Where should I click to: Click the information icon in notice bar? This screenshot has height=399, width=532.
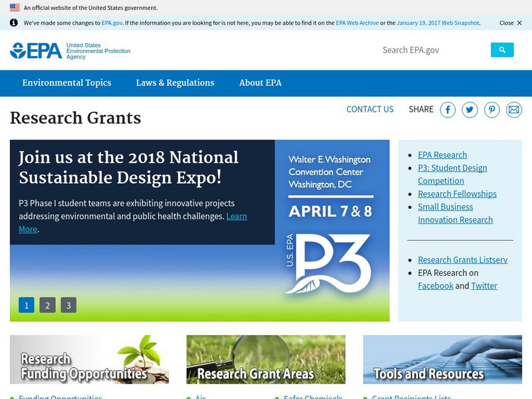pos(14,23)
